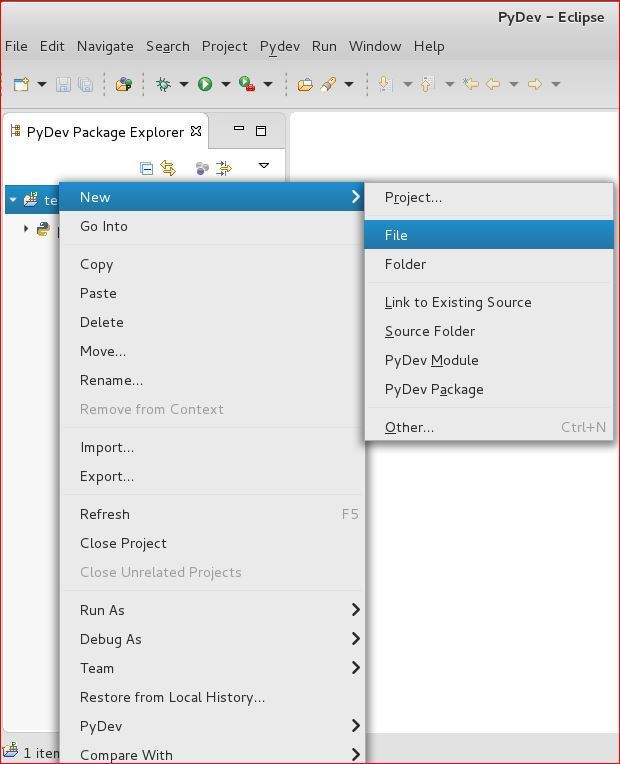Choose Delete from context menu
620x764 pixels.
point(212,322)
